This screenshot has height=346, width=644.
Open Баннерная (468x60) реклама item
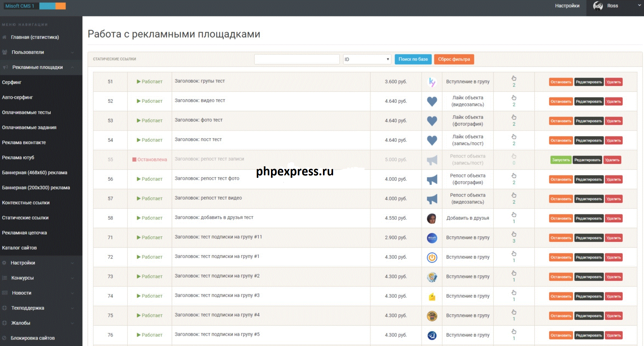point(34,173)
